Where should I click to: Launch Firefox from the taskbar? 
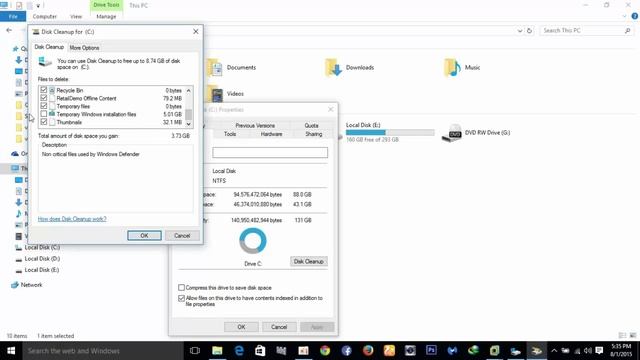(368, 351)
